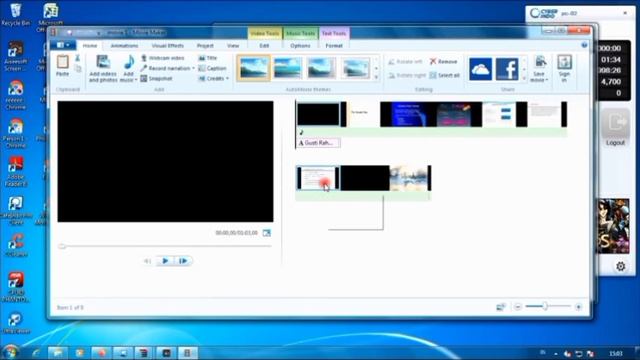Add a Title to the movie
The height and width of the screenshot is (360, 640).
tap(208, 58)
